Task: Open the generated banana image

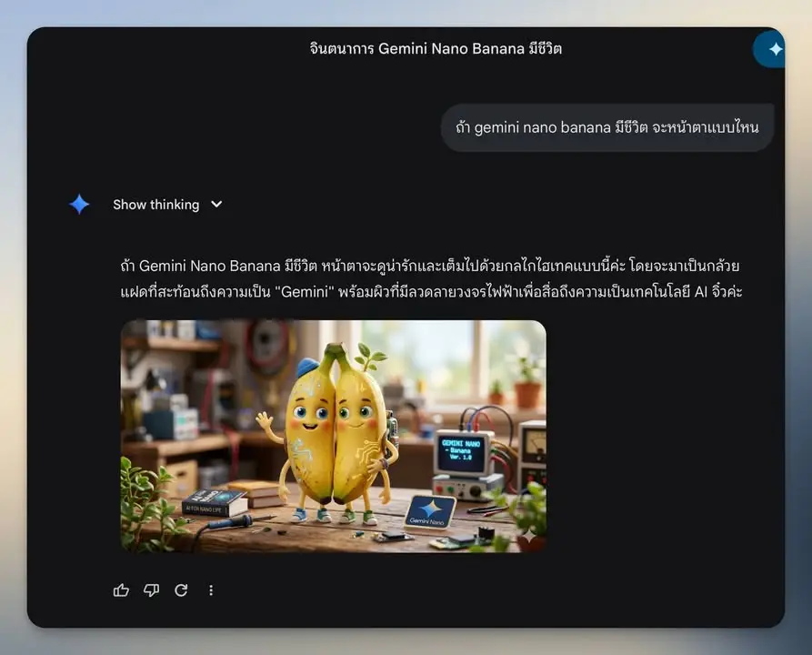Action: click(x=334, y=437)
